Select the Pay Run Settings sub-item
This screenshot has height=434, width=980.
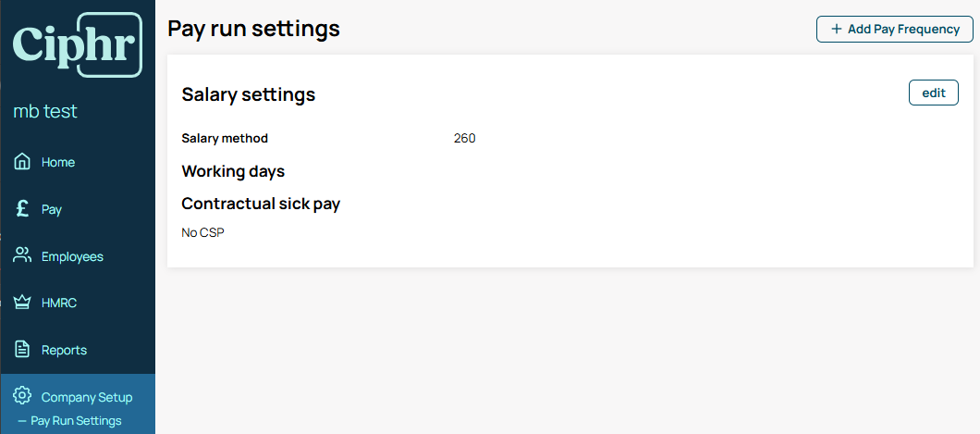coord(76,421)
